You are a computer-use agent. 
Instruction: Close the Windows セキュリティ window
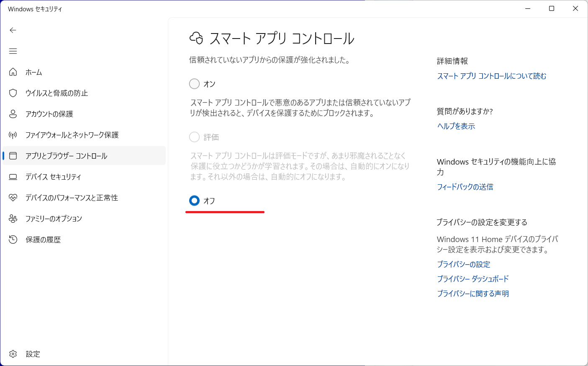[575, 8]
